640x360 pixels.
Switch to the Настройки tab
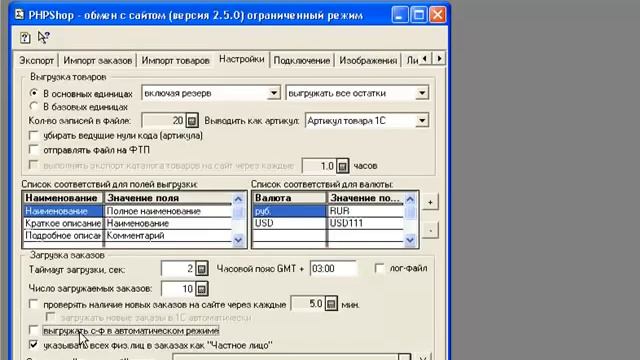(x=242, y=59)
